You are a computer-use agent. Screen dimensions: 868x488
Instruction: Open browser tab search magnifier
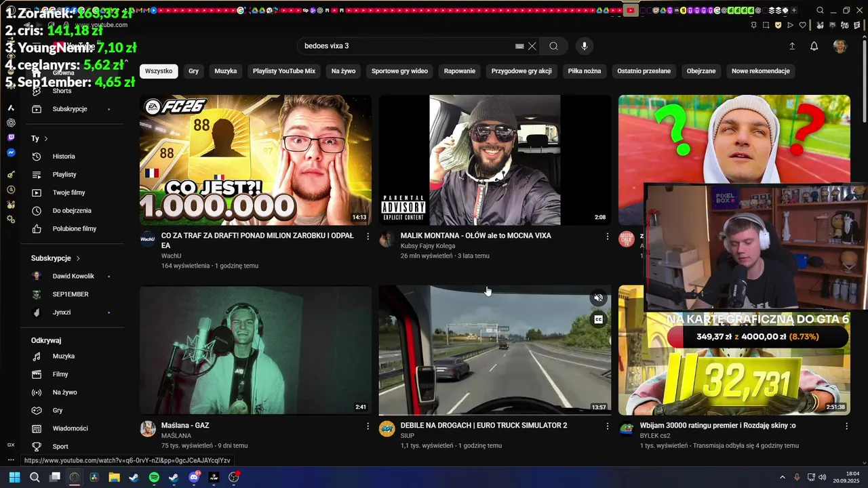coord(820,10)
